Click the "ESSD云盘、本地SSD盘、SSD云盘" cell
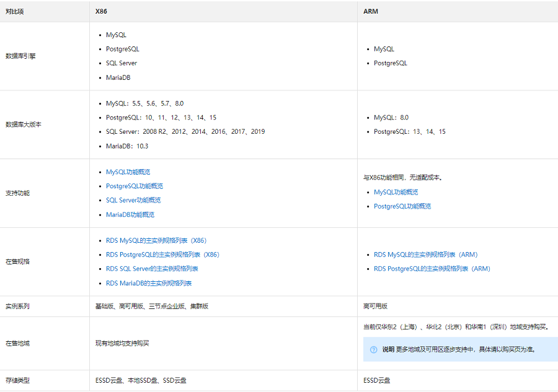Viewport: 558px width, 392px height. [x=141, y=381]
